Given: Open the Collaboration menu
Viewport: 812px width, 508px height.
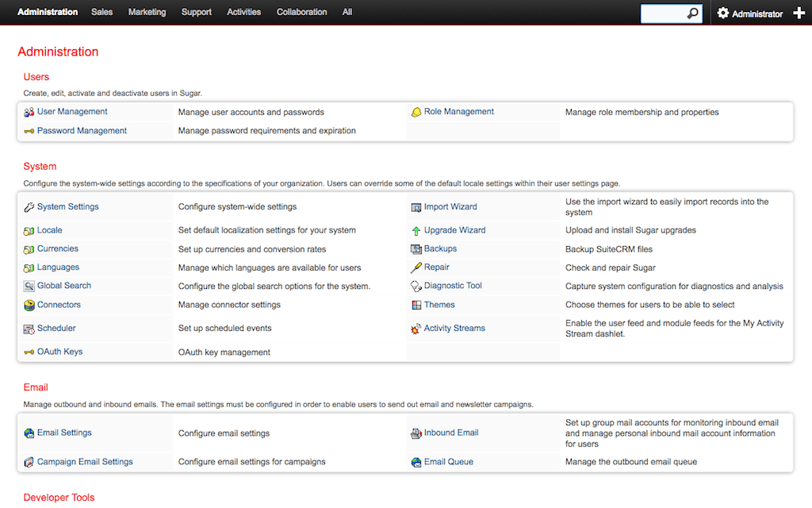Looking at the screenshot, I should click(301, 12).
